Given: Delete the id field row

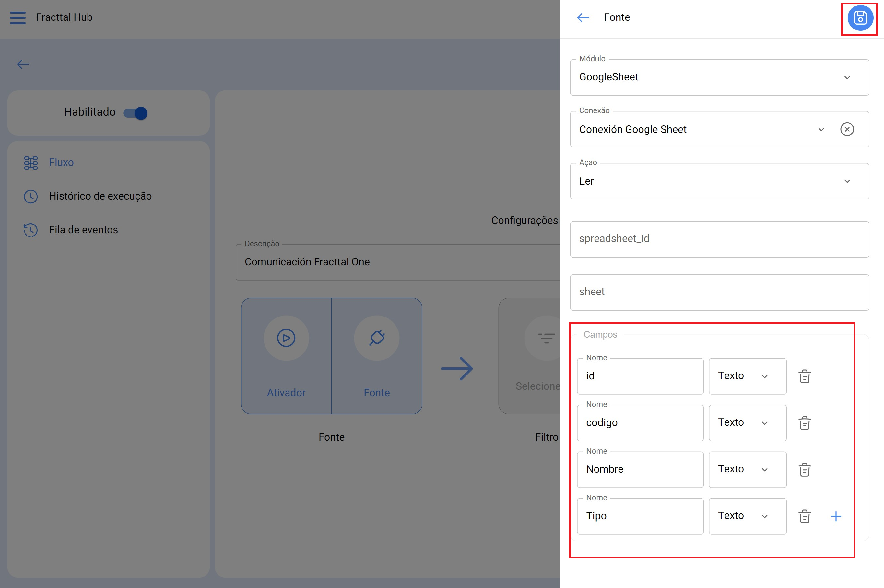Looking at the screenshot, I should [x=805, y=376].
